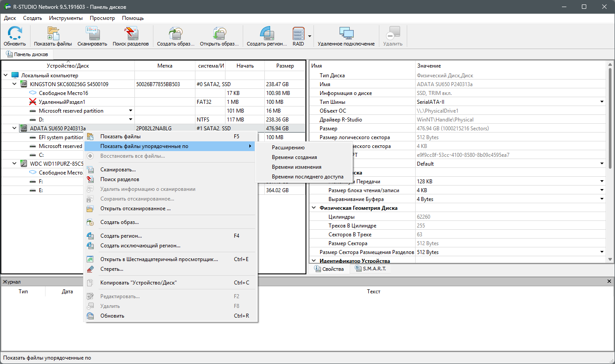615x364 pixels.
Task: Open the D: partition dropdown arrow
Action: [x=130, y=120]
